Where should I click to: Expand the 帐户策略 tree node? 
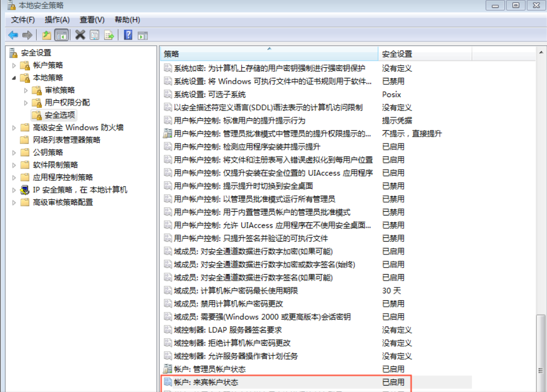pyautogui.click(x=14, y=66)
